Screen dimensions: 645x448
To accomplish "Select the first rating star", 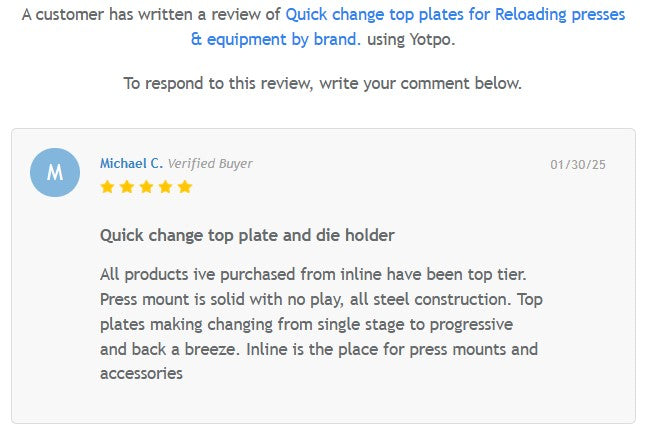I will pos(107,187).
